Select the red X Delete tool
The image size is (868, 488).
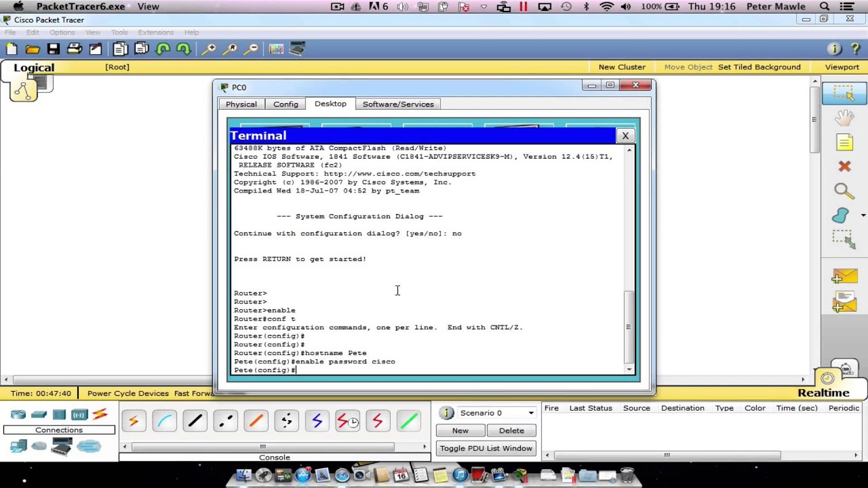(844, 167)
